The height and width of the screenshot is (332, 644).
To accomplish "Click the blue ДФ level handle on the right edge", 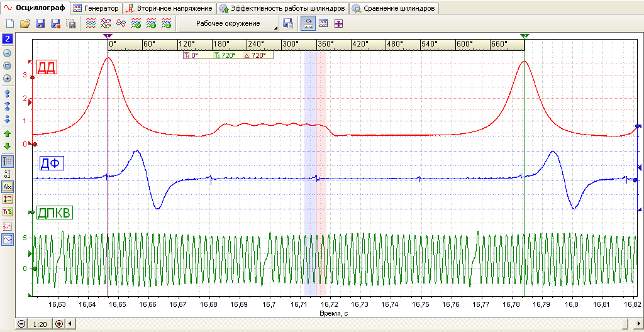I will coord(635,180).
